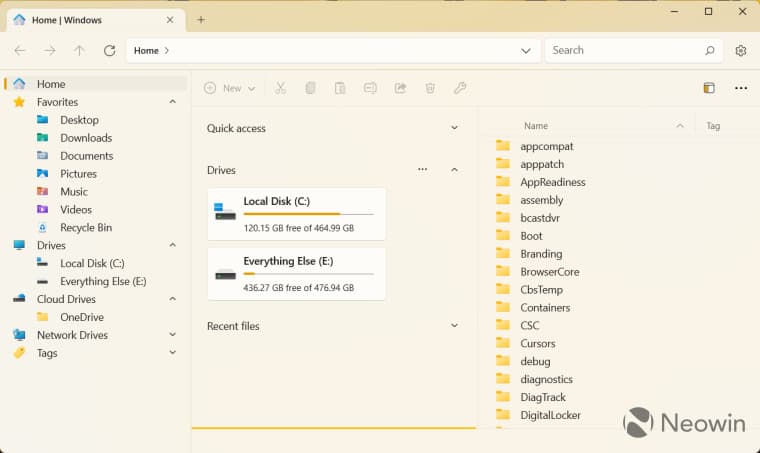Switch to the Home | Windows tab
760x453 pixels.
click(x=90, y=19)
